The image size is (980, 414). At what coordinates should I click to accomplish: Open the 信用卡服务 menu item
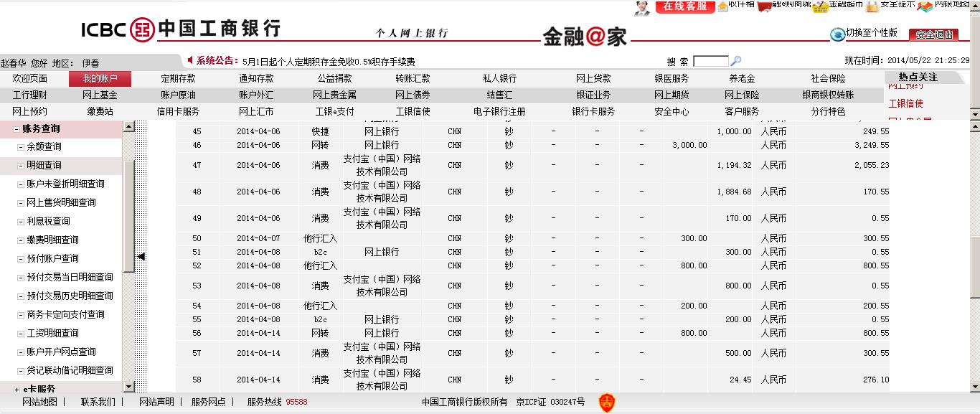178,111
